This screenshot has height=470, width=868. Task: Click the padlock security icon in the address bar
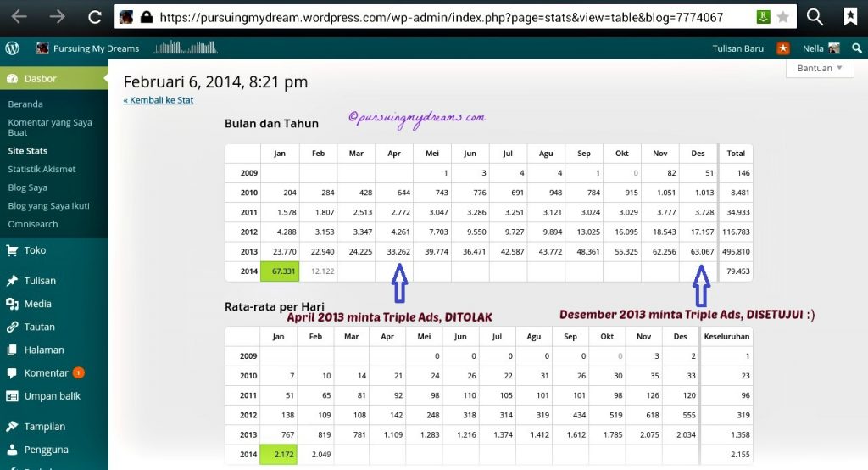[x=146, y=17]
